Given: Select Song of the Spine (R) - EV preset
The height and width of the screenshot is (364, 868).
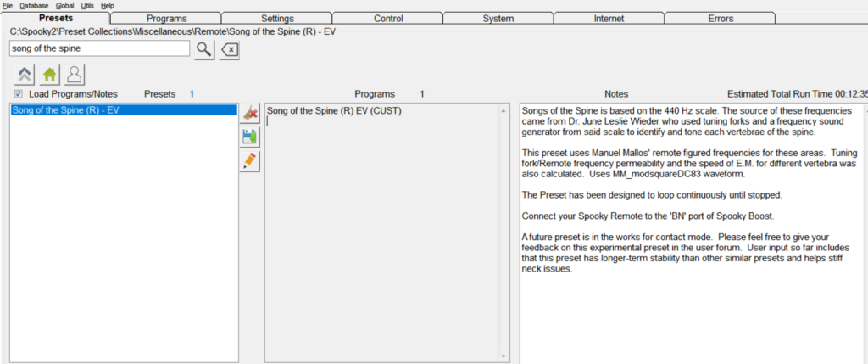Looking at the screenshot, I should click(x=123, y=110).
